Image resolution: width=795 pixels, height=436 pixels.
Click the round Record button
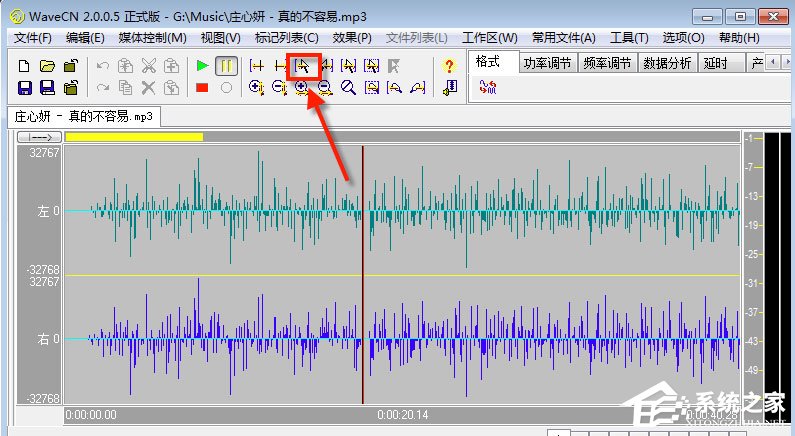click(x=227, y=88)
